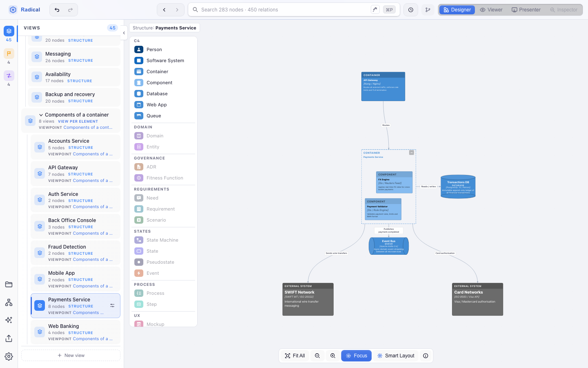The height and width of the screenshot is (368, 588).
Task: Open the flag viewpoints sidebar icon
Action: 9,54
